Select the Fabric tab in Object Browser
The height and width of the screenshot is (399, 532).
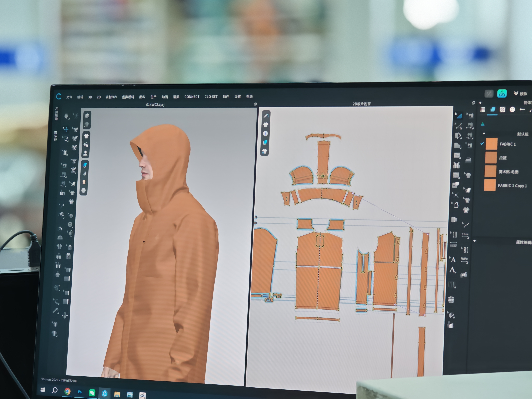pos(493,110)
